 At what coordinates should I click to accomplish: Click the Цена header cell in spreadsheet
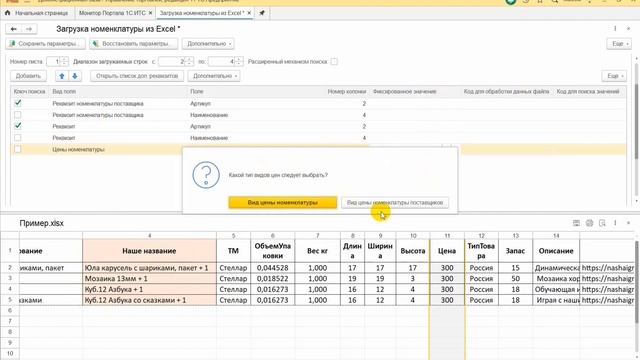(447, 251)
